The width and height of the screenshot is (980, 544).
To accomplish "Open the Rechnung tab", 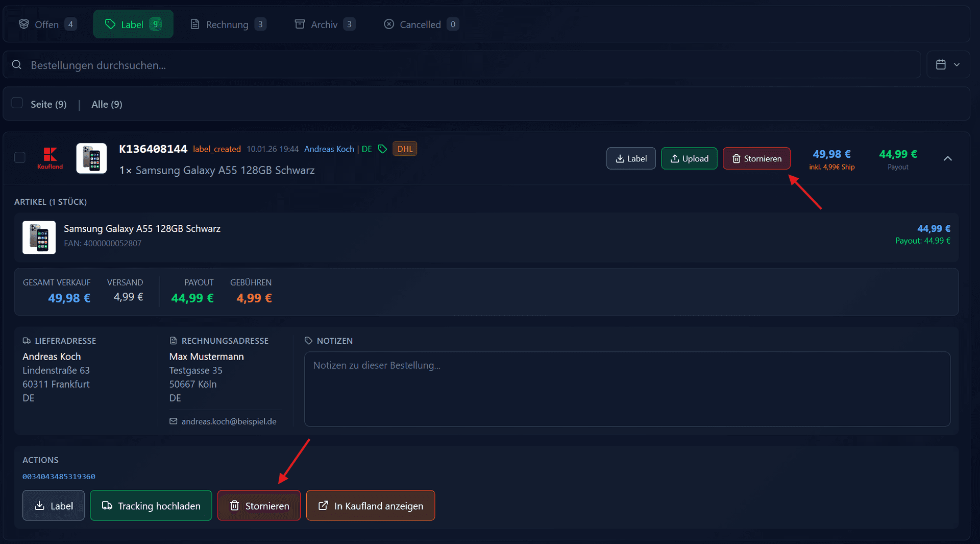I will point(228,25).
